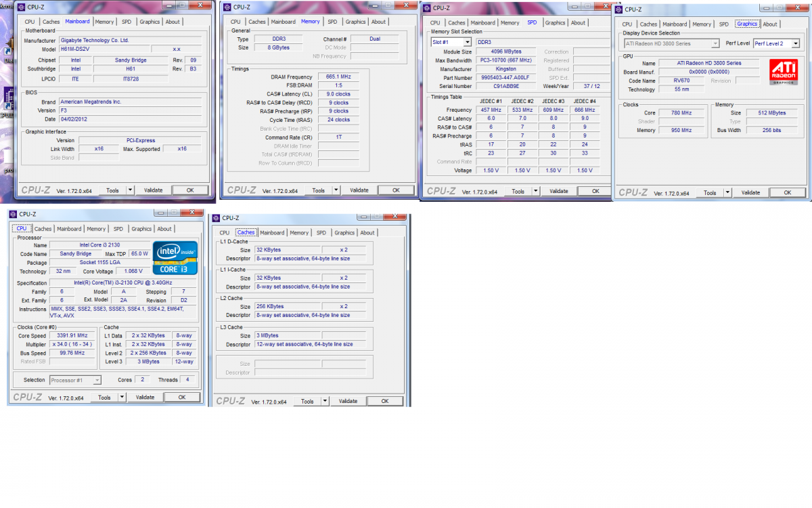This screenshot has height=508, width=812.
Task: Click the core speed value 3391.91 MHz
Action: (72, 335)
